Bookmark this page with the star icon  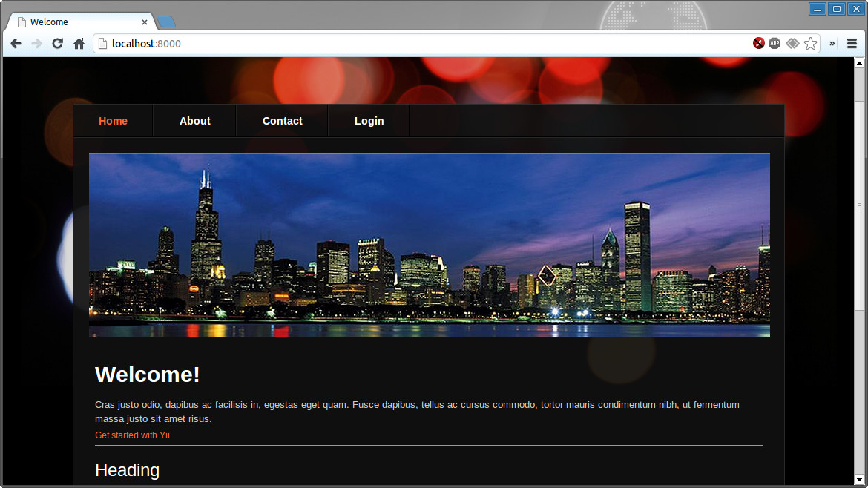click(x=810, y=44)
